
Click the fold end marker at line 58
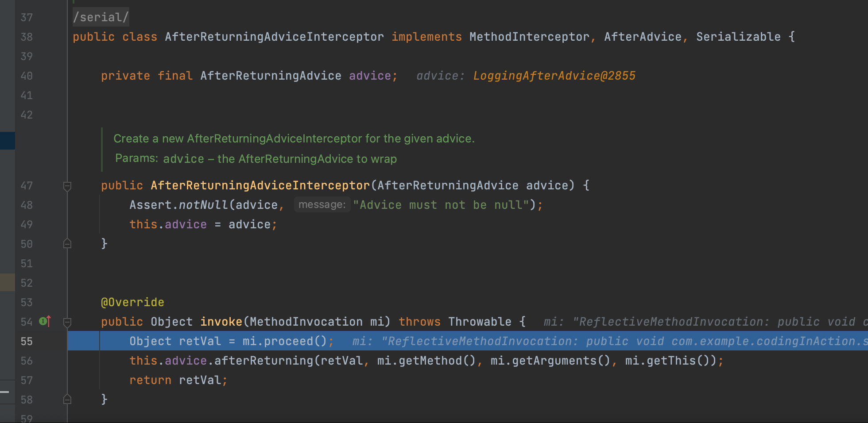click(67, 400)
